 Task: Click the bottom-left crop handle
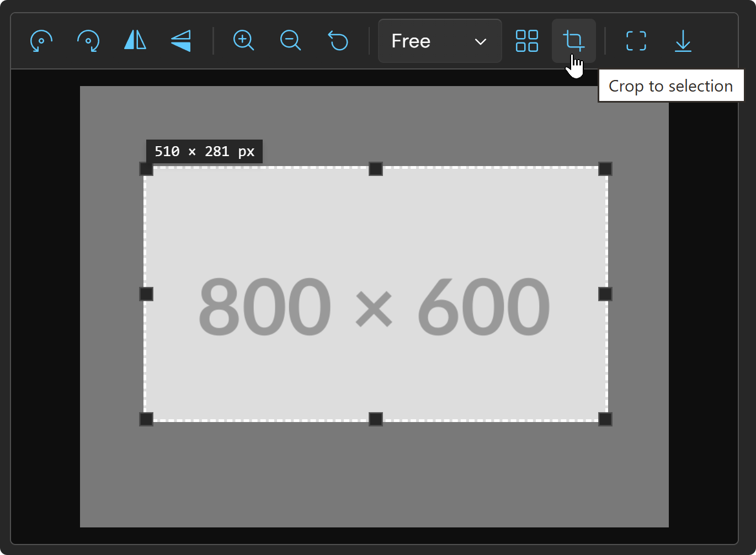(x=146, y=419)
